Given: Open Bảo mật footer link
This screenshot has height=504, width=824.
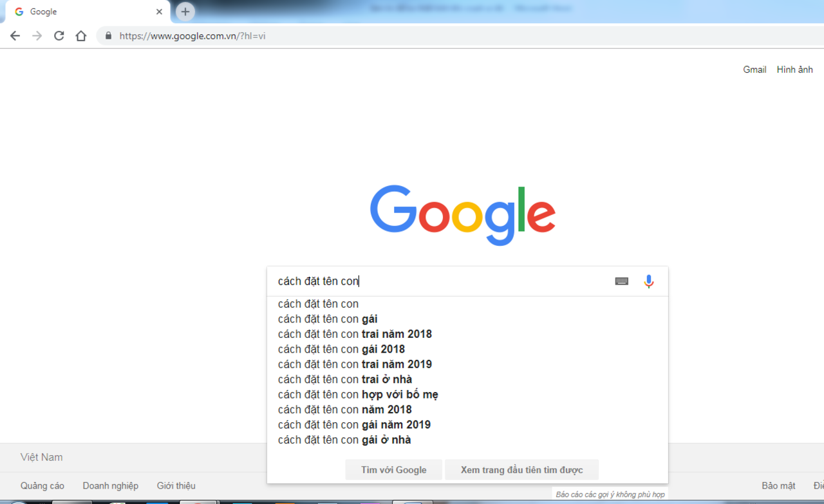Looking at the screenshot, I should click(778, 486).
